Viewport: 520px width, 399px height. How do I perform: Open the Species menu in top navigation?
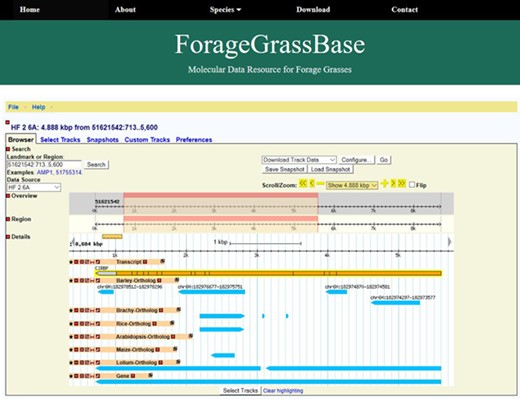click(x=225, y=10)
